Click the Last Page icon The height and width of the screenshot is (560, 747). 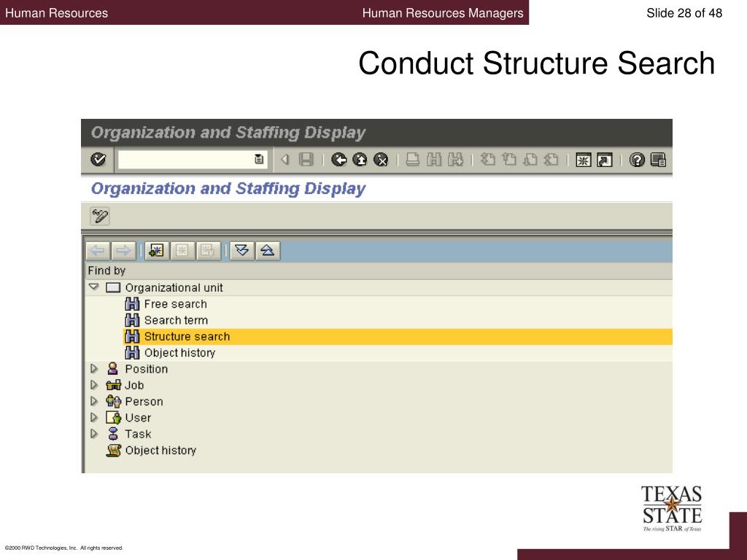coord(551,160)
